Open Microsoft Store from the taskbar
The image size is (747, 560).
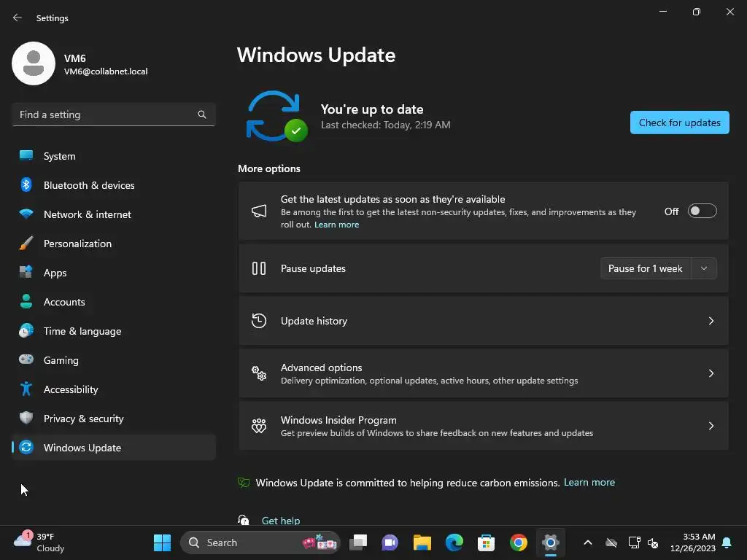tap(486, 542)
